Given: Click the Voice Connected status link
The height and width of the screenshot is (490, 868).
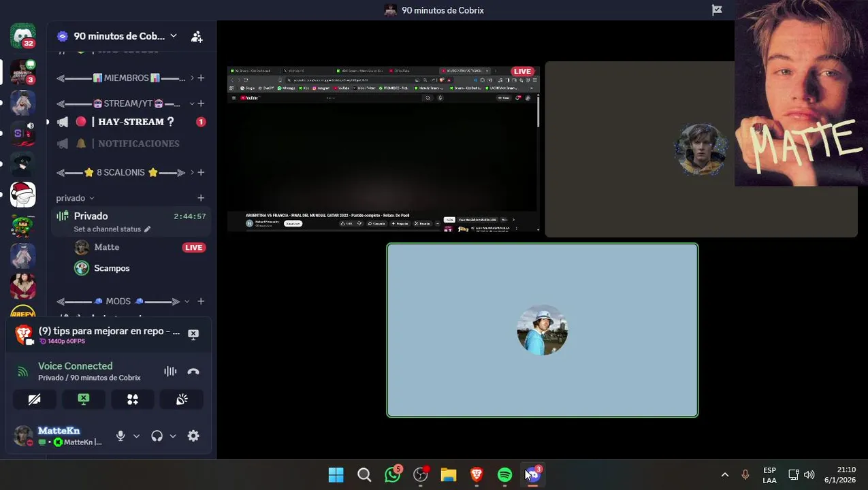Looking at the screenshot, I should pyautogui.click(x=75, y=366).
